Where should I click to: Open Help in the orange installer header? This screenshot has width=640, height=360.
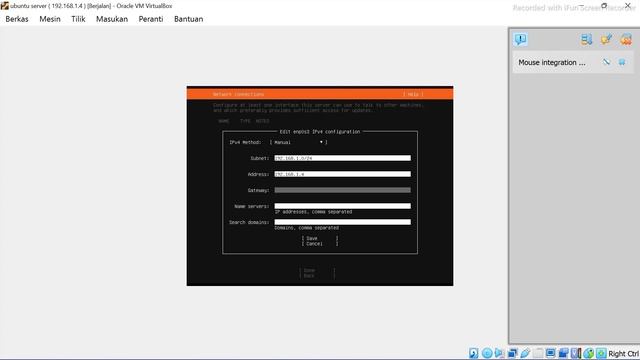pos(413,94)
